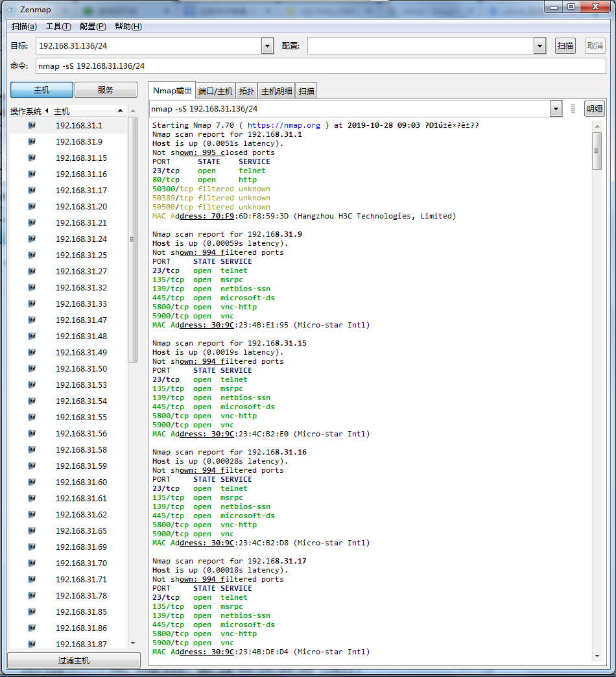The width and height of the screenshot is (616, 677).
Task: Click the OS icon beside host 192.168.31.60
Action: click(32, 482)
